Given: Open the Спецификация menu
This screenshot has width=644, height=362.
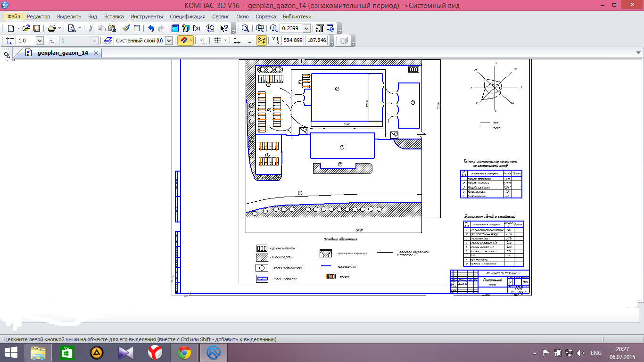Looking at the screenshot, I should (188, 16).
